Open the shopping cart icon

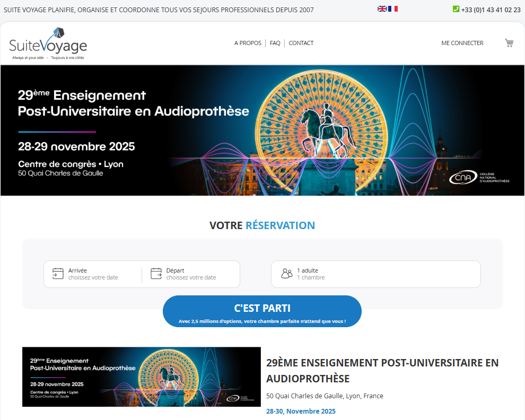tap(509, 43)
